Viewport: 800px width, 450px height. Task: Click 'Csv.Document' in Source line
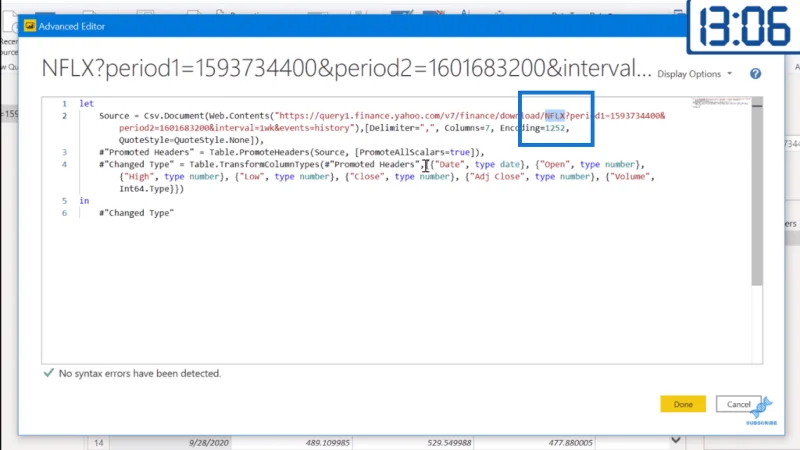pos(174,116)
